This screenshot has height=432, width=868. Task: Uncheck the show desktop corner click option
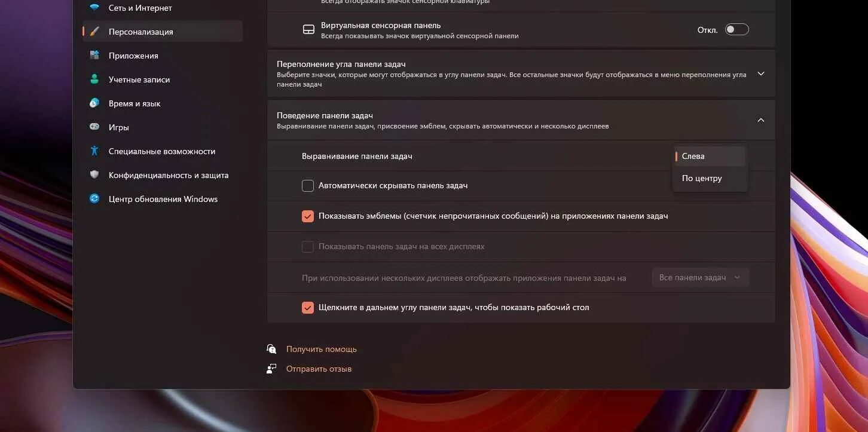coord(308,308)
